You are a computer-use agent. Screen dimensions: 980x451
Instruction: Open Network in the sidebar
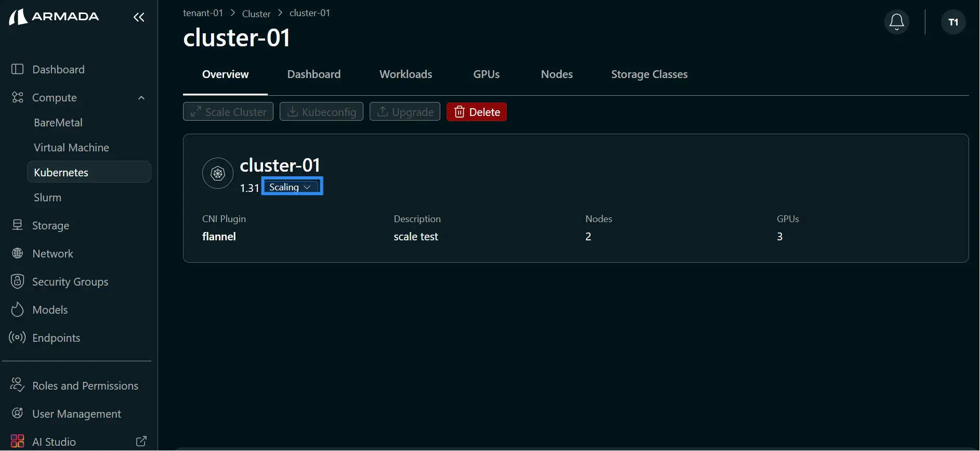coord(53,253)
